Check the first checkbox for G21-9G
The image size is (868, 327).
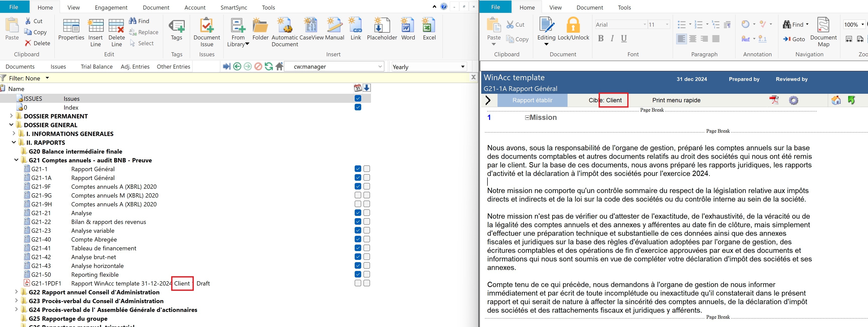tap(358, 195)
